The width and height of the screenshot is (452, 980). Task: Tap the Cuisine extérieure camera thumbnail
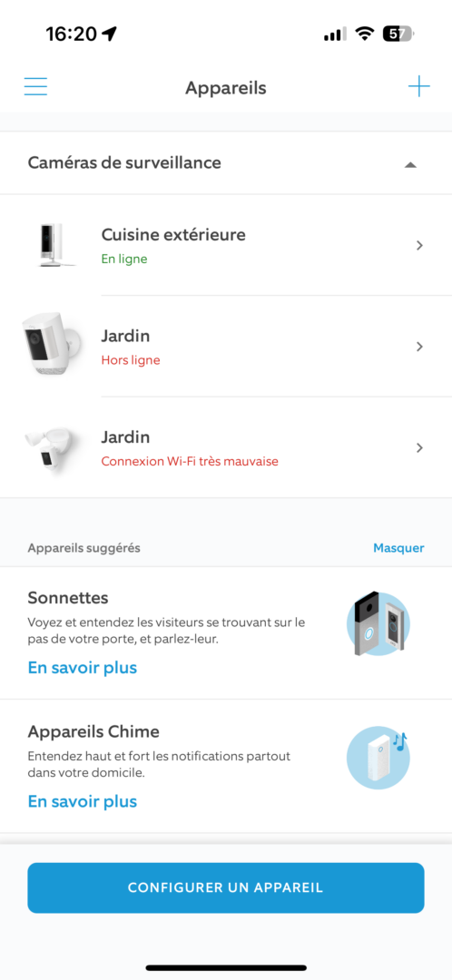click(54, 244)
